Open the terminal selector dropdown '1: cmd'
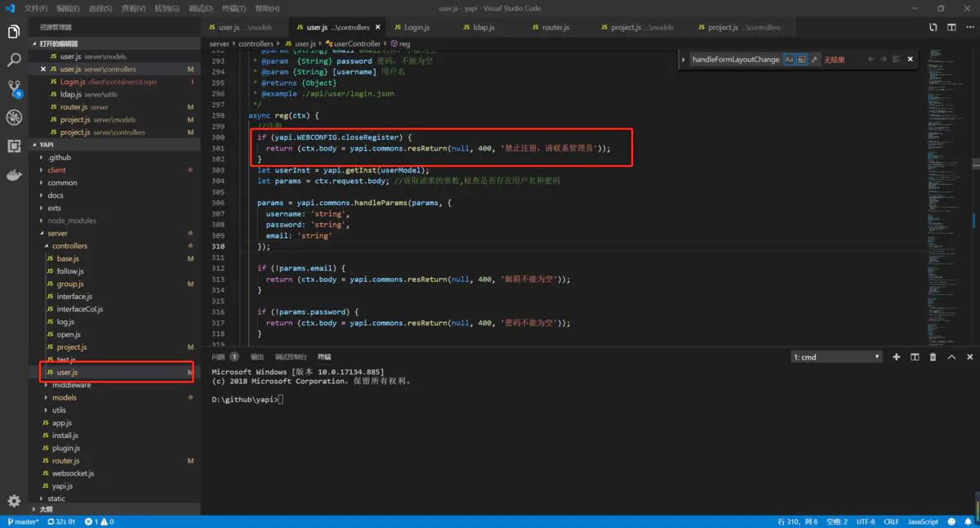Viewport: 980px width, 528px height. point(836,357)
